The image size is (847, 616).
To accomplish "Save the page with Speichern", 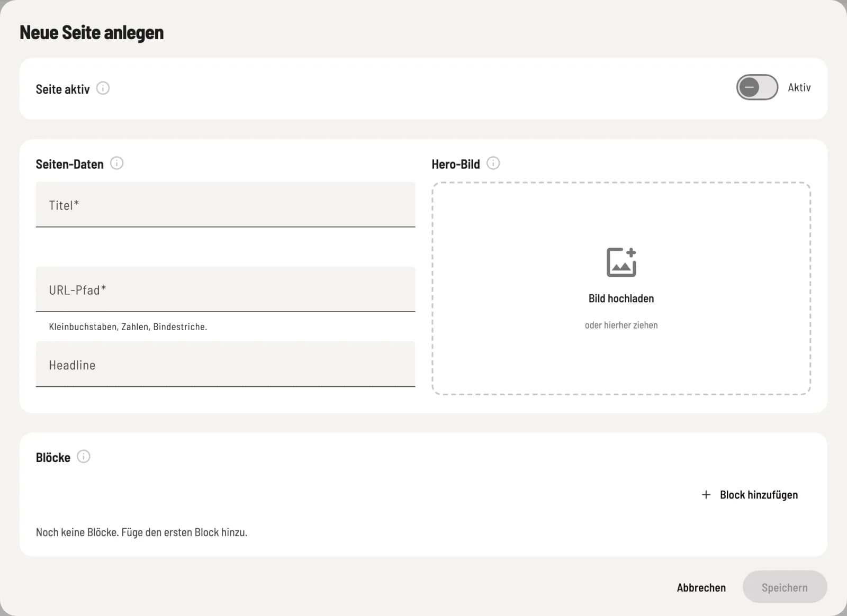I will (785, 587).
